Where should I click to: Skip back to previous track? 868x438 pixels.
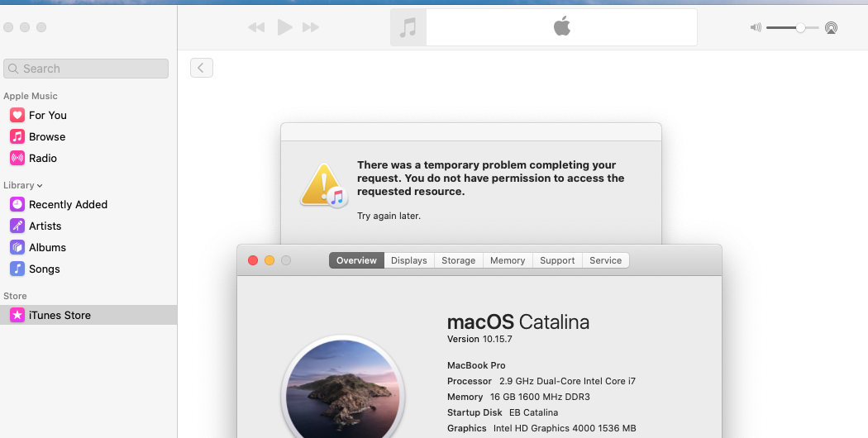coord(255,27)
